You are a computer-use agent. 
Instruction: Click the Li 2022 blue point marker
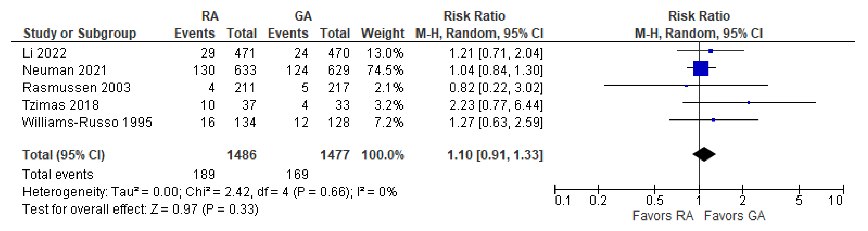711,51
